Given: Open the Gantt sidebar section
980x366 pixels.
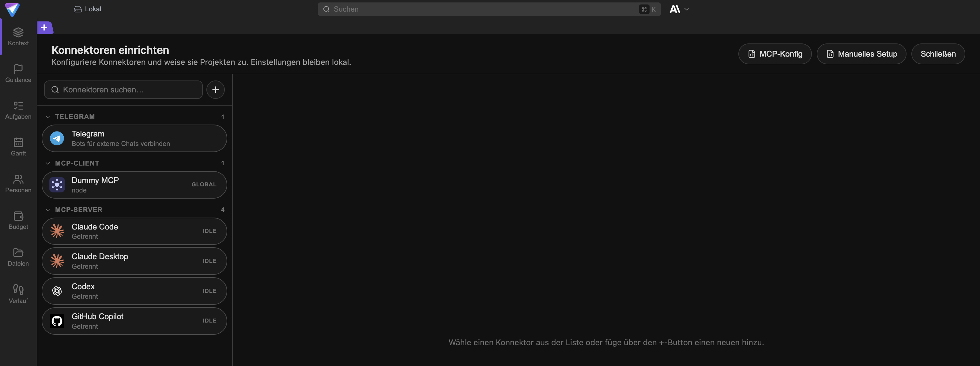Looking at the screenshot, I should pyautogui.click(x=18, y=147).
